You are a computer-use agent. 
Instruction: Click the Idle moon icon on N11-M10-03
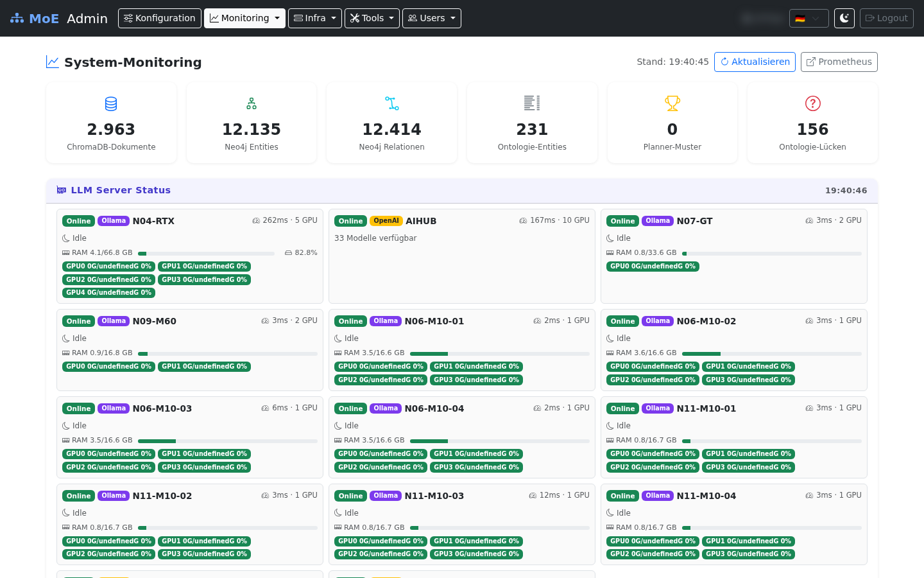(338, 513)
